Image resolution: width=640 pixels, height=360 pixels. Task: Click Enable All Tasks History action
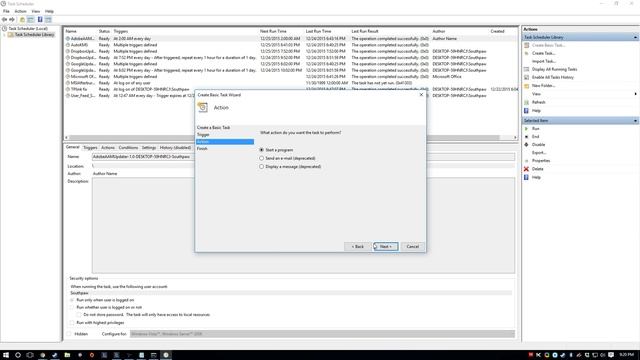[553, 77]
